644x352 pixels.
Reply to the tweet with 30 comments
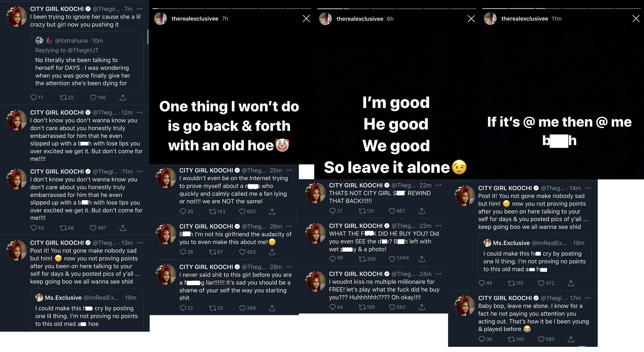pyautogui.click(x=183, y=211)
